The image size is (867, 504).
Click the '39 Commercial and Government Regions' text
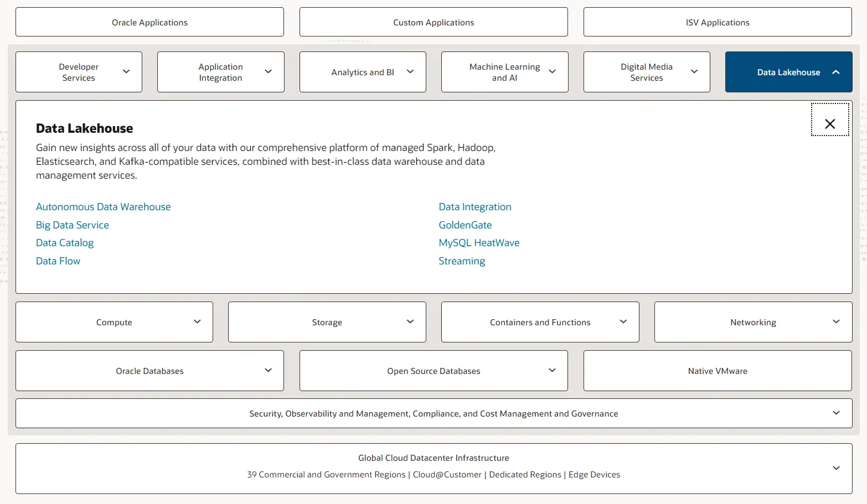pyautogui.click(x=326, y=475)
